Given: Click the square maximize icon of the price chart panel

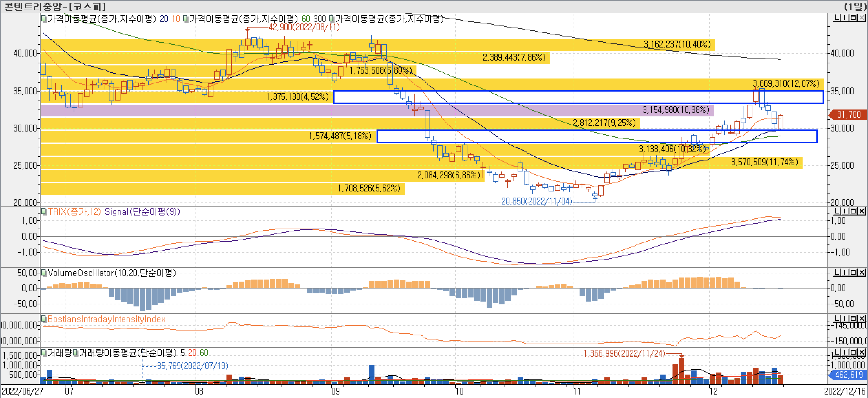Looking at the screenshot, I should pyautogui.click(x=853, y=18).
